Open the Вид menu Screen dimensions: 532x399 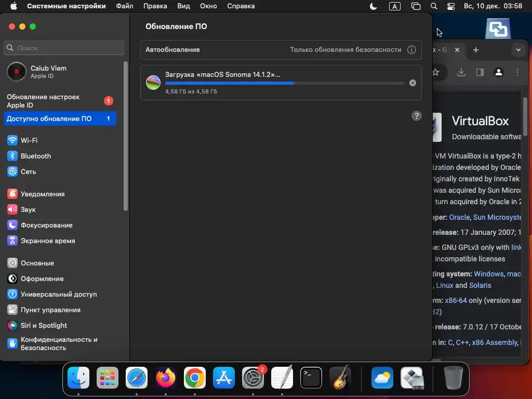(183, 6)
